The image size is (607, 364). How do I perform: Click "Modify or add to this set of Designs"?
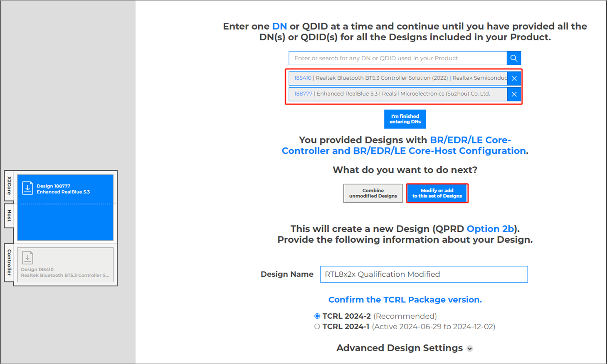[x=437, y=193]
